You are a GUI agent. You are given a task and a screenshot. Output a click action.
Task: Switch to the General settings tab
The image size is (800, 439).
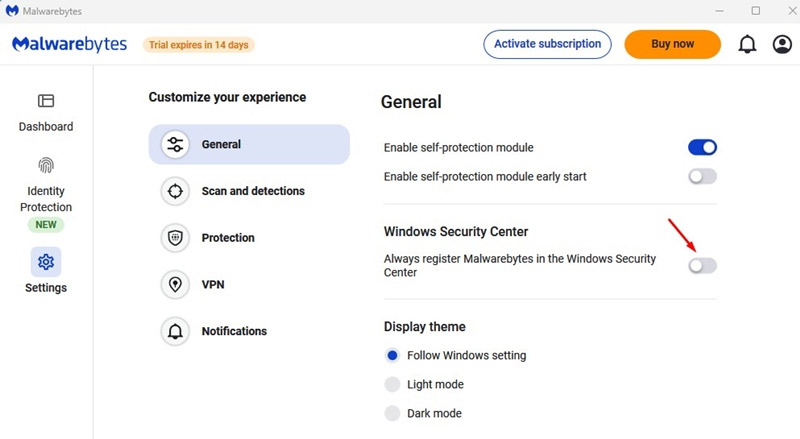[249, 144]
